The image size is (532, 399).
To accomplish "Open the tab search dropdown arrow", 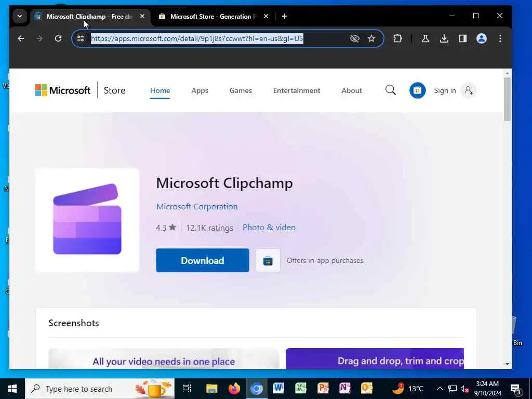I will [x=20, y=16].
